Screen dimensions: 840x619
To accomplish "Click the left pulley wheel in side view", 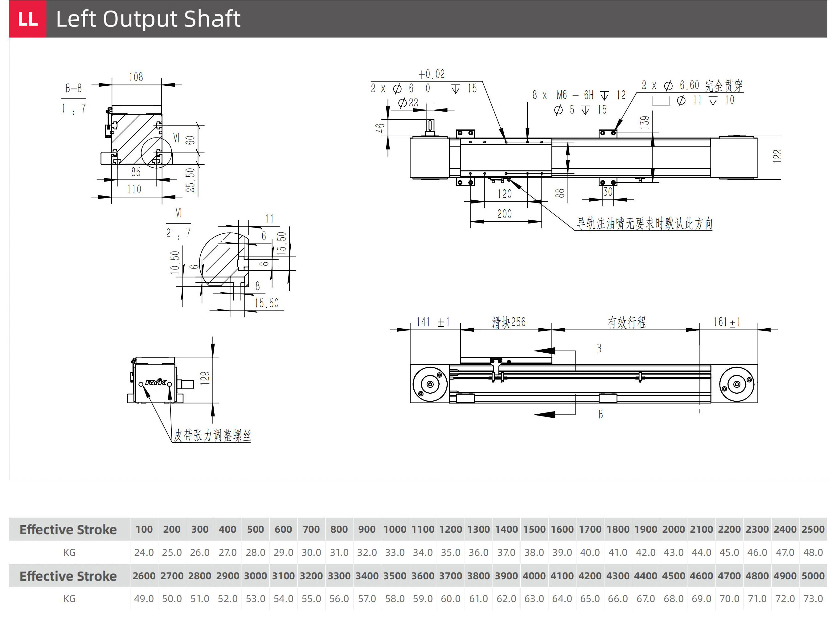I will coord(430,384).
